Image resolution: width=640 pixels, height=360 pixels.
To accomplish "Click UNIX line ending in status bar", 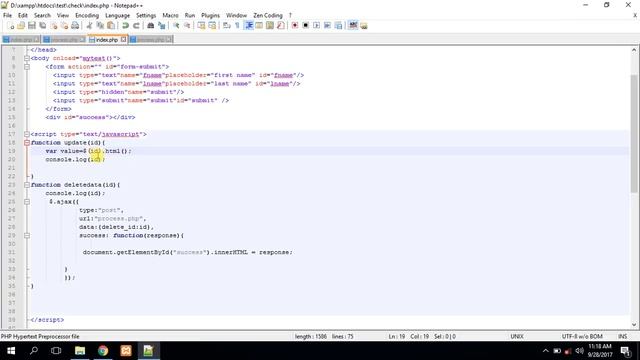I will tap(517, 337).
